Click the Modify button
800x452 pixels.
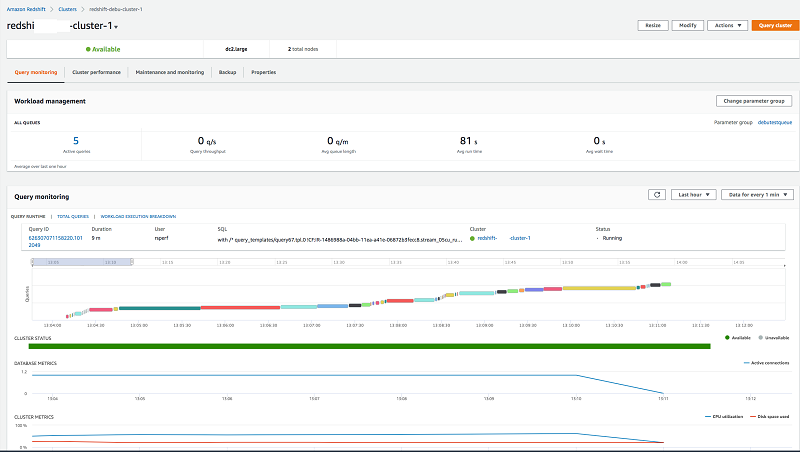pyautogui.click(x=688, y=26)
